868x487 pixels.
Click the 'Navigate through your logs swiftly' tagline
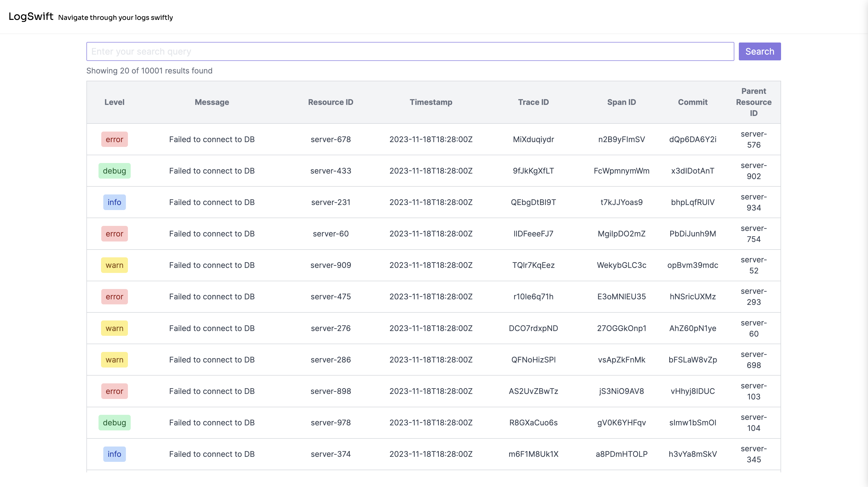coord(116,18)
